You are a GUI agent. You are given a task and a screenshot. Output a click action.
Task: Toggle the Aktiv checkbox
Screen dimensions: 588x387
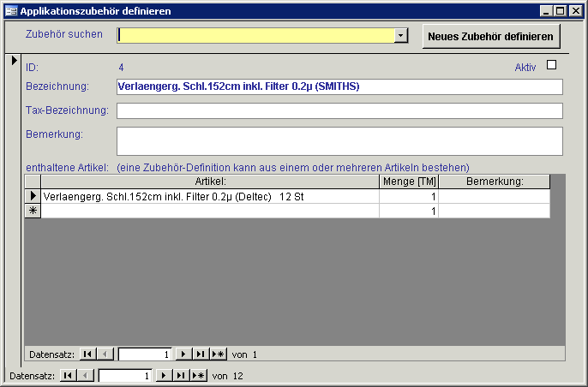[x=551, y=65]
